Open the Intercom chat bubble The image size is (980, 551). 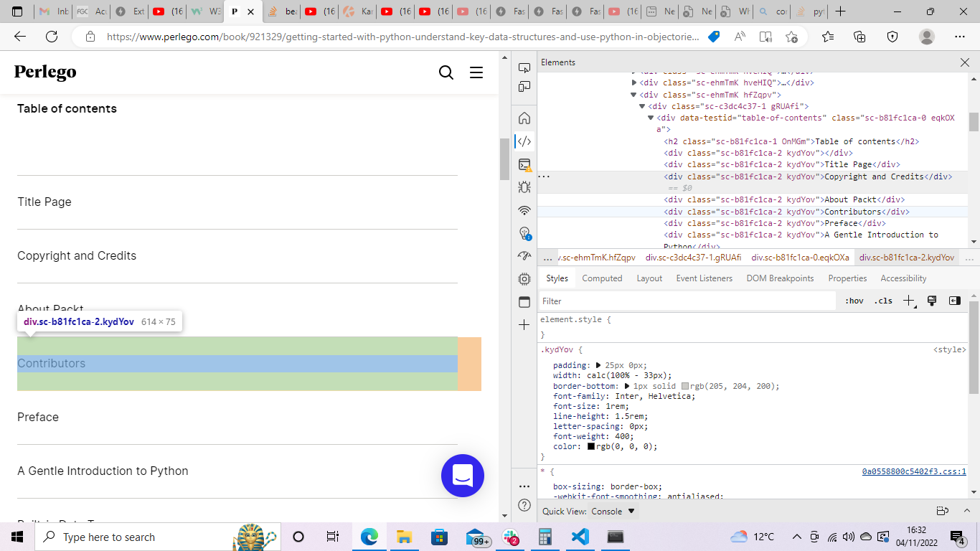tap(463, 476)
